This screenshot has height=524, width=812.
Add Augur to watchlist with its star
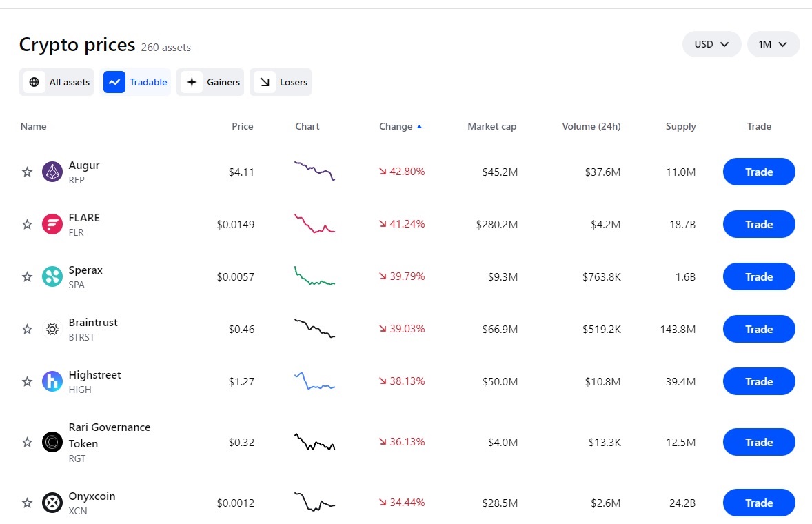pos(27,172)
